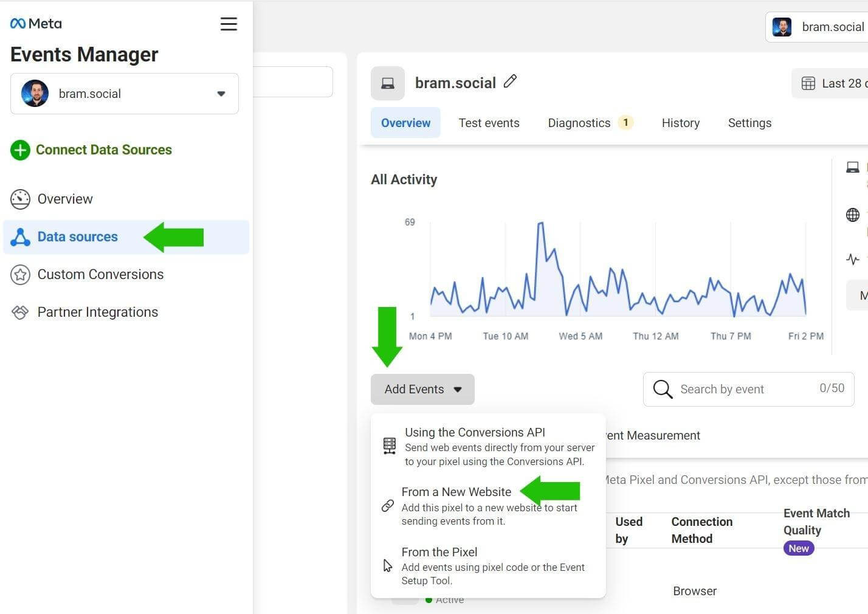Switch to the Test events tab
Image resolution: width=868 pixels, height=614 pixels.
(x=489, y=123)
